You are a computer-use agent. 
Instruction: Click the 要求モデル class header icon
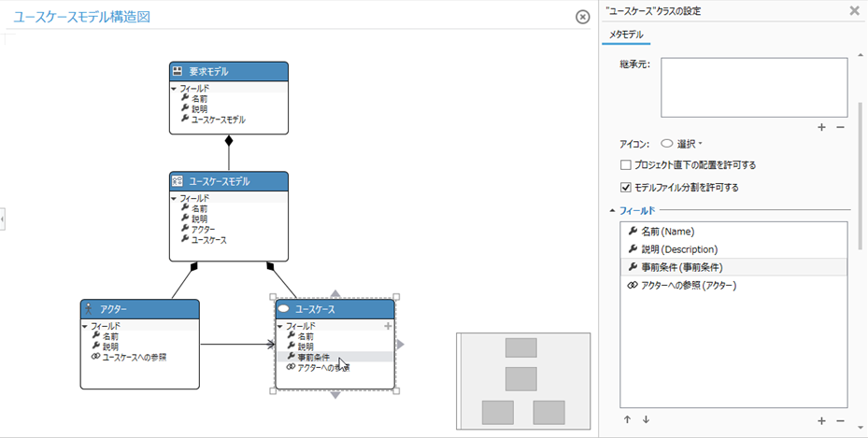177,72
